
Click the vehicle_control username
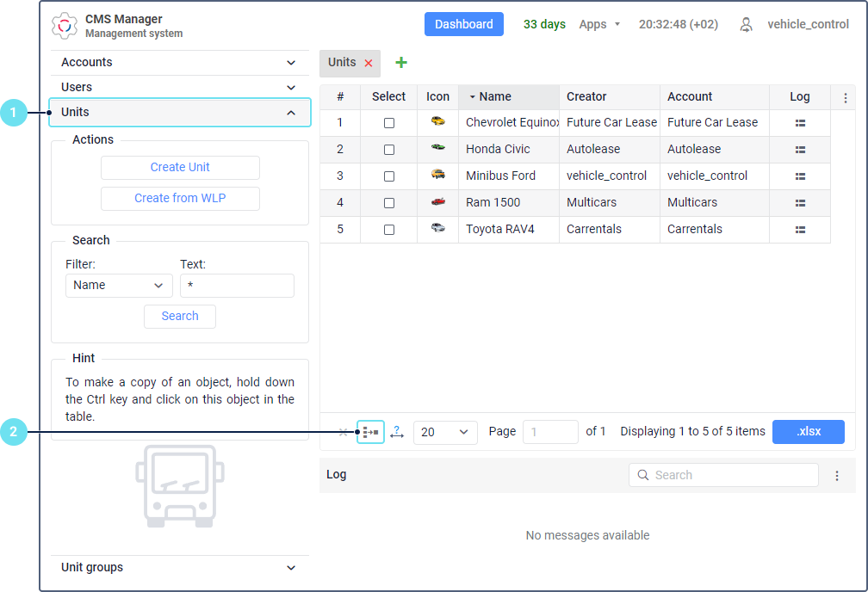click(808, 24)
